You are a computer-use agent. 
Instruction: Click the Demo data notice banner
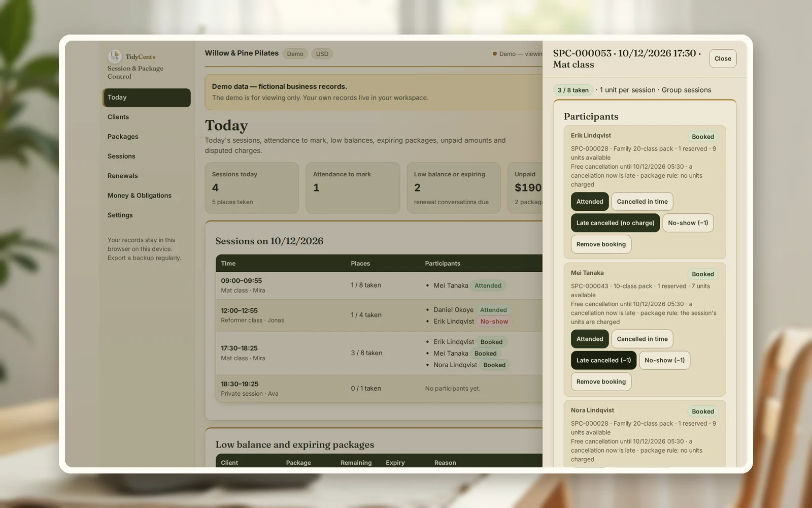(x=374, y=92)
